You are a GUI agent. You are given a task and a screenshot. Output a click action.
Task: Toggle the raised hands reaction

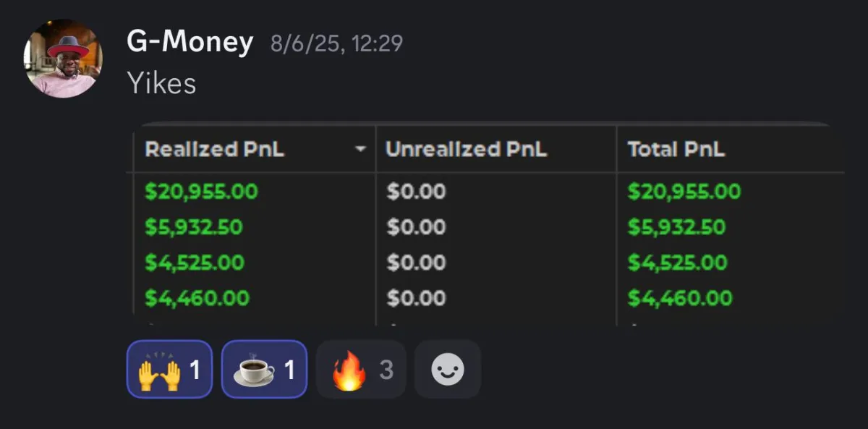tap(169, 369)
